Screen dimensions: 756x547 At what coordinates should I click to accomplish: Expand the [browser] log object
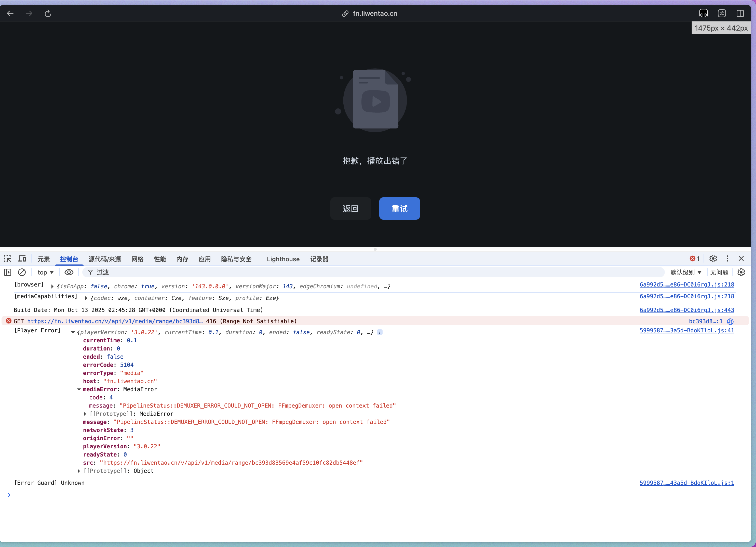tap(52, 286)
